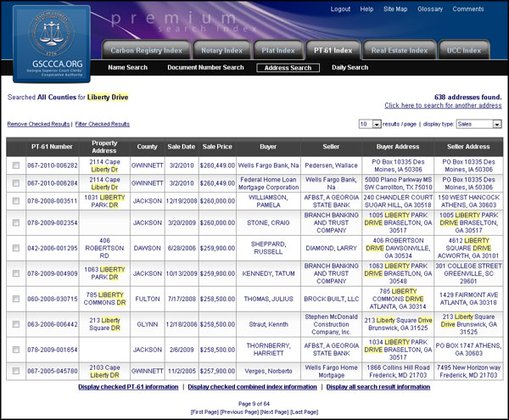Go to First Page

(x=204, y=412)
